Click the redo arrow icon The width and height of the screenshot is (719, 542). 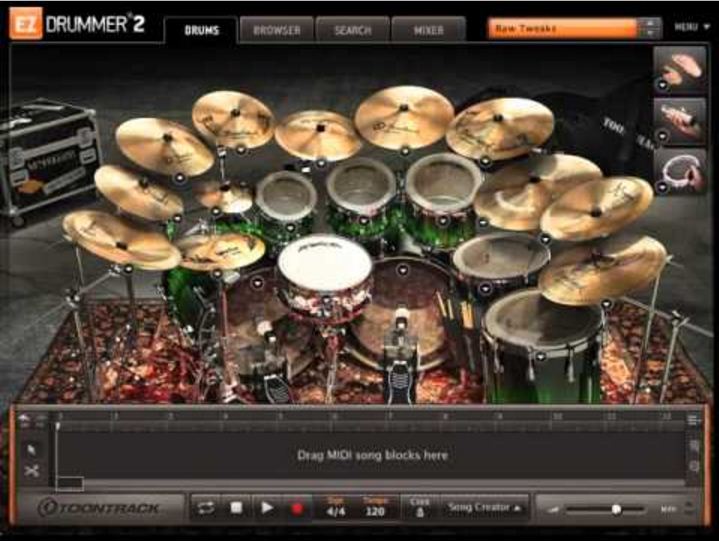click(41, 419)
